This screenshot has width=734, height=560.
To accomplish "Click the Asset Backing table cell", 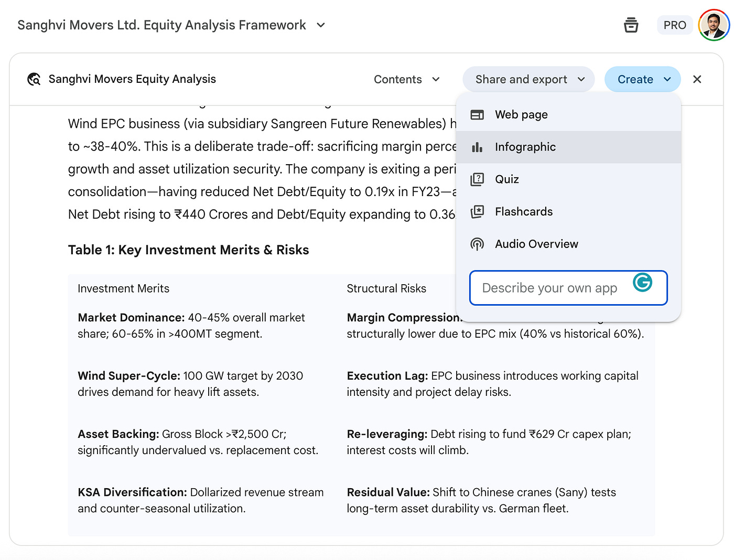I will tap(198, 442).
